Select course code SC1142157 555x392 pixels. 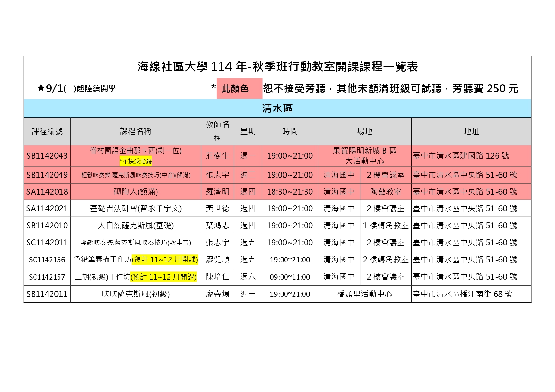(47, 277)
